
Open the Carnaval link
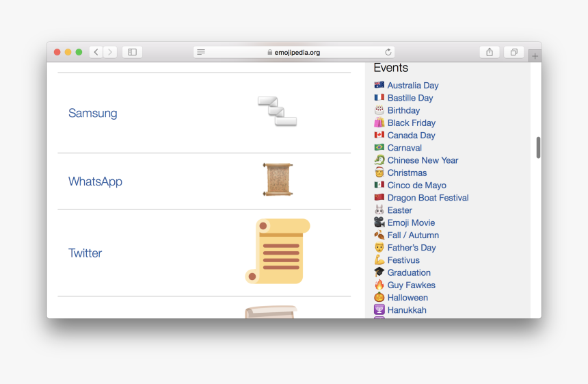pyautogui.click(x=405, y=148)
